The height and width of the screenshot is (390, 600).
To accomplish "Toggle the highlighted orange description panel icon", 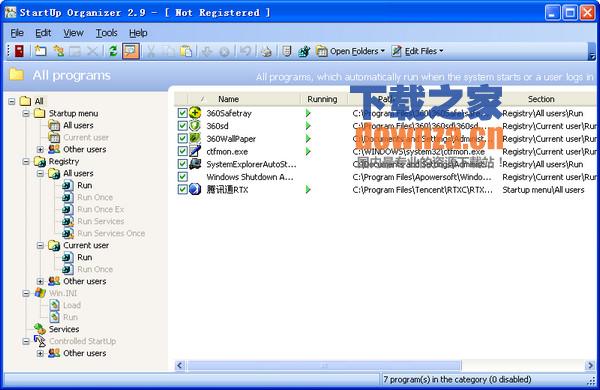I will 130,51.
